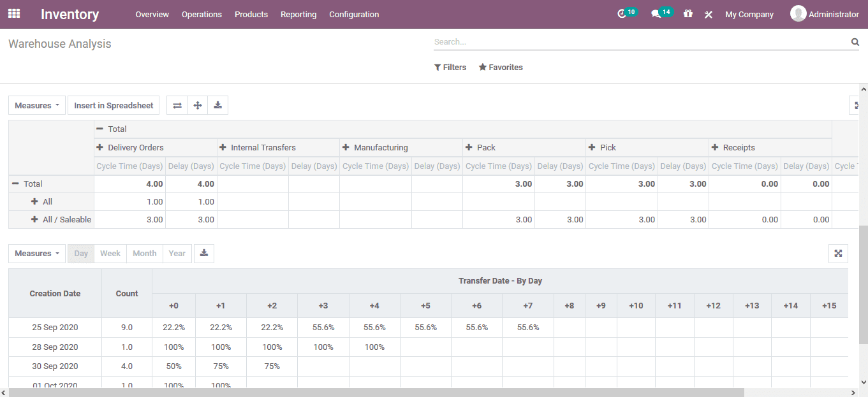Expand the chart to fullscreen

point(838,253)
